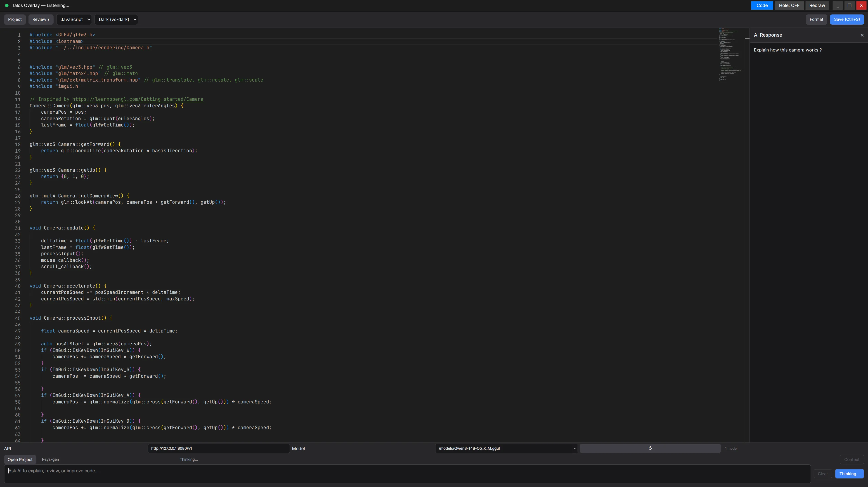
Task: Click Save (Ctrl+S) button
Action: click(x=847, y=19)
